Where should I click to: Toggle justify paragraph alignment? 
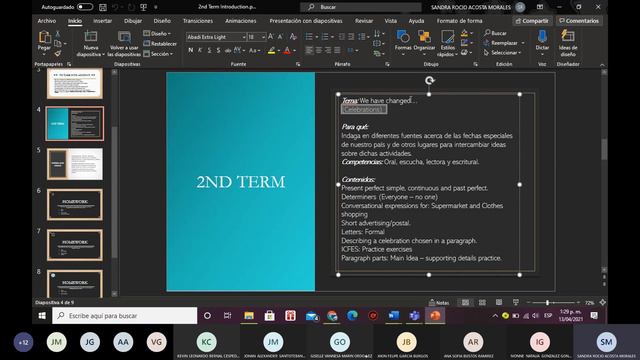tap(337, 50)
